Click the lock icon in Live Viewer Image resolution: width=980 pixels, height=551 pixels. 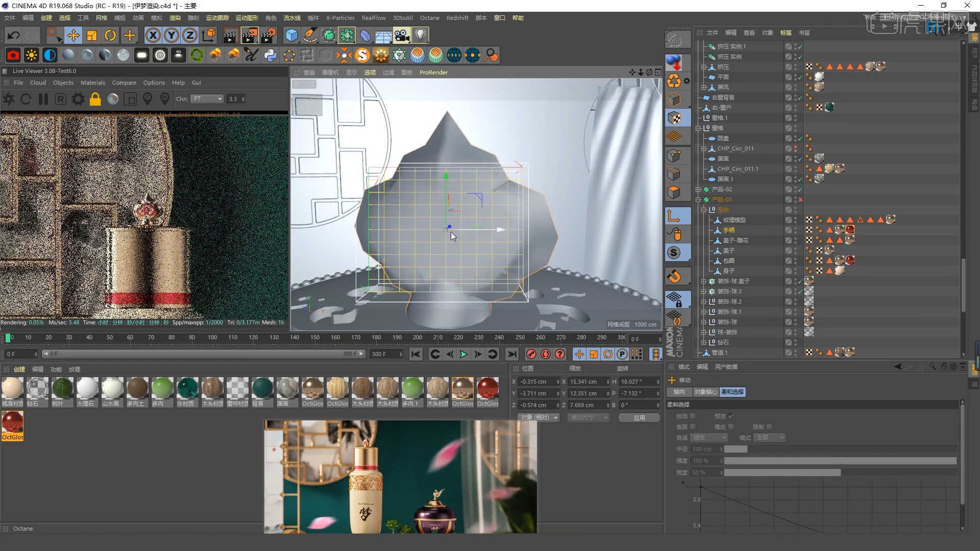(x=95, y=99)
